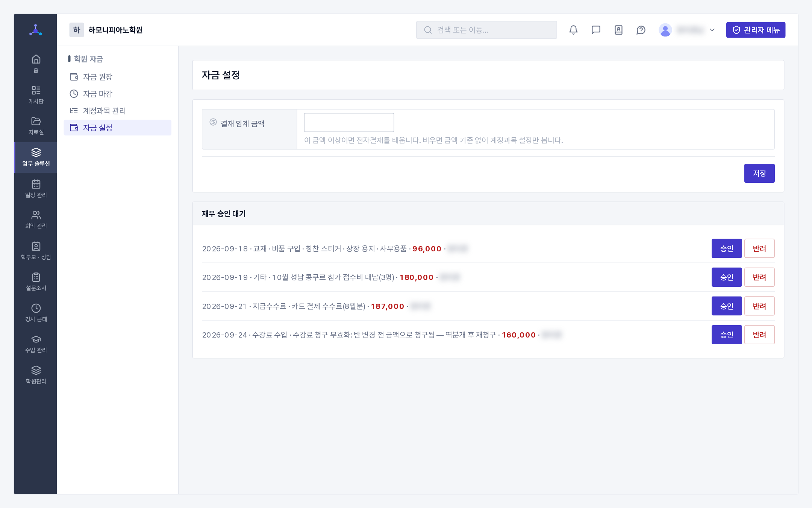Screen dimensions: 812x508
Task: Approve the 96,000 사무용품 request
Action: (x=727, y=248)
